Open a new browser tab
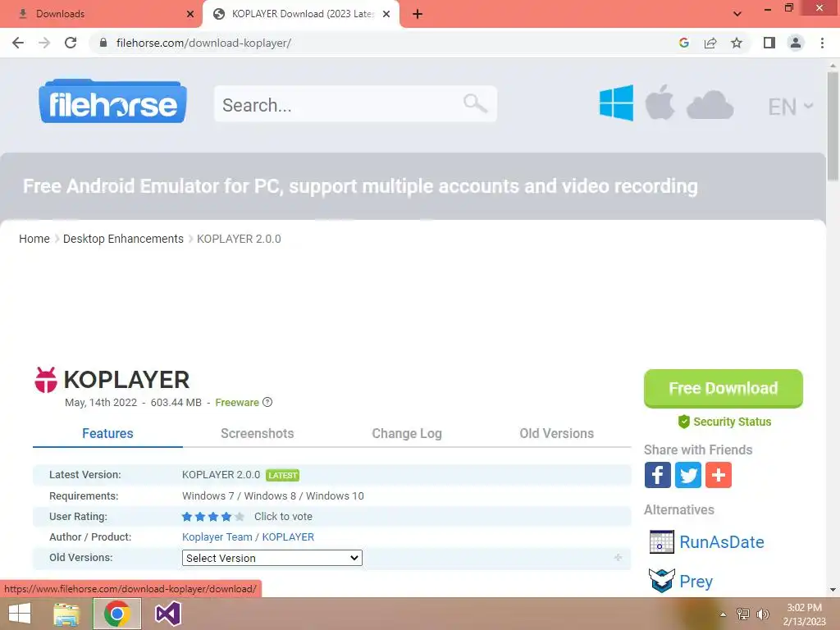Screen dimensions: 840x630 click(x=418, y=14)
